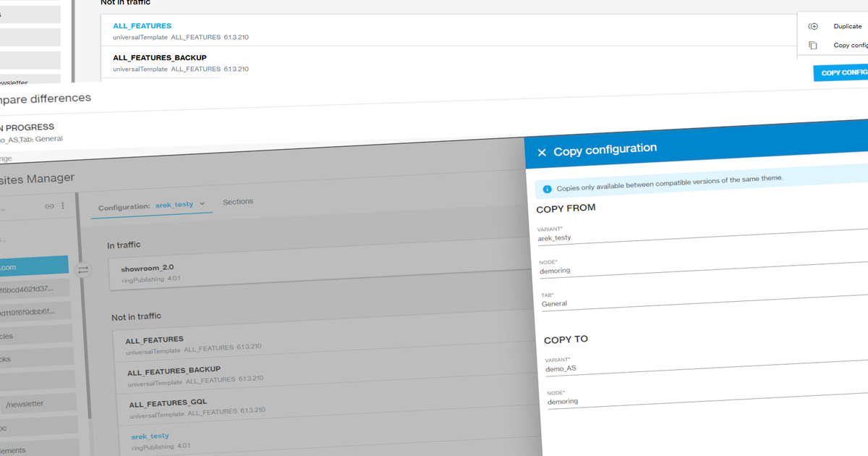
Task: Select the f6bcd4621d37 sidebar node
Action: tap(35, 290)
